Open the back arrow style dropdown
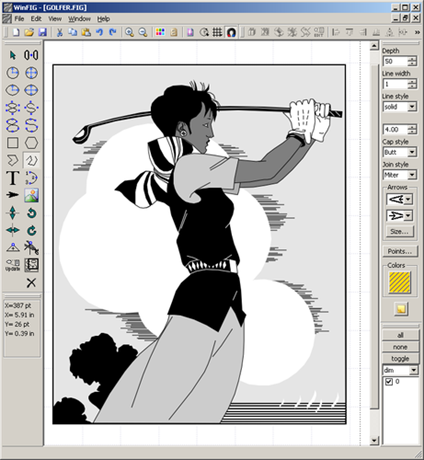 (x=408, y=199)
